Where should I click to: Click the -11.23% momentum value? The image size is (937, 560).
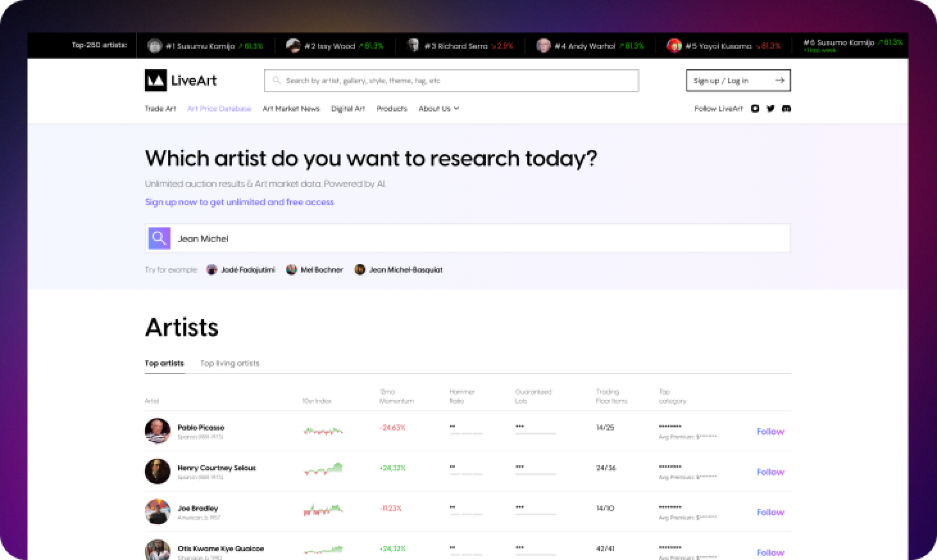(390, 508)
